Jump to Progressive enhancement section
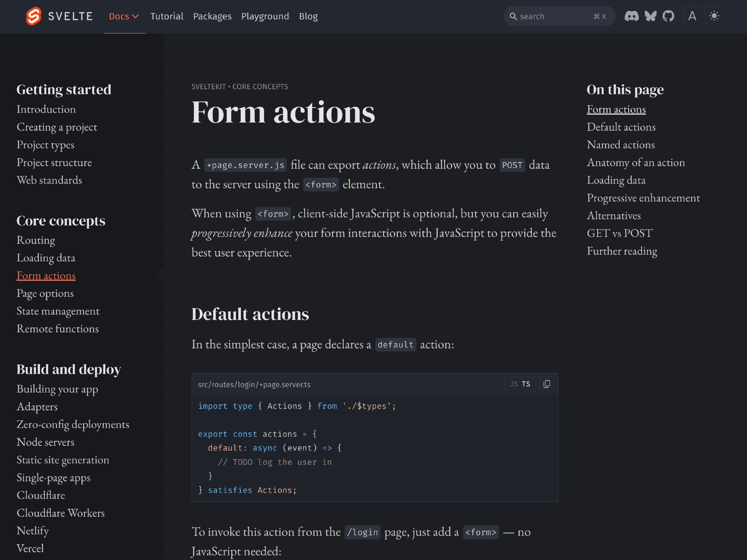The width and height of the screenshot is (747, 560). point(643,198)
